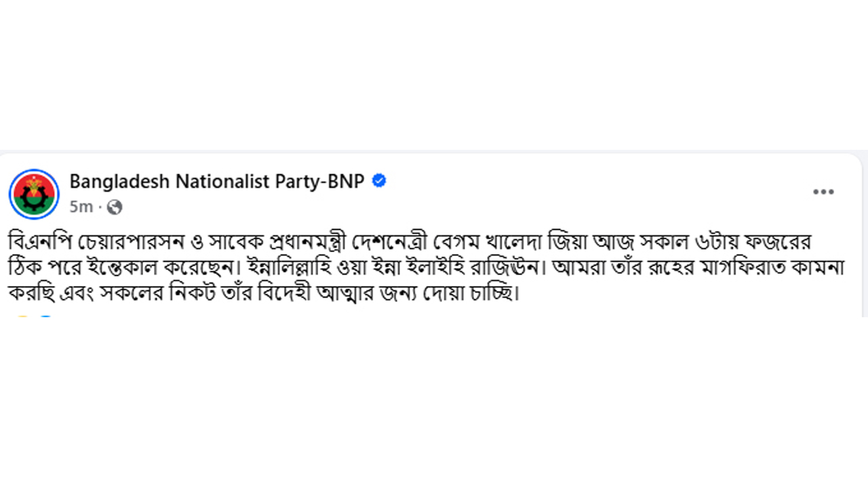
Task: Open the post via the 5m timestamp
Action: pos(81,207)
